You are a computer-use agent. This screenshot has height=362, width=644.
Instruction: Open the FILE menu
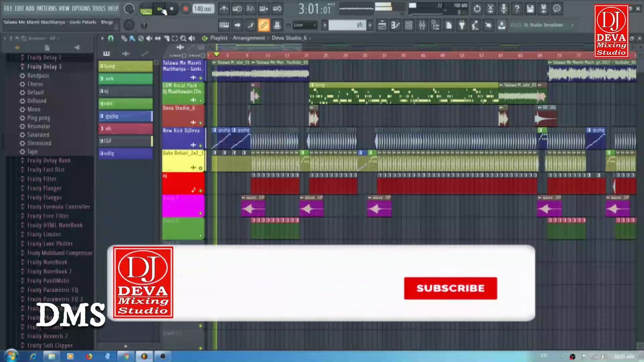pyautogui.click(x=8, y=9)
